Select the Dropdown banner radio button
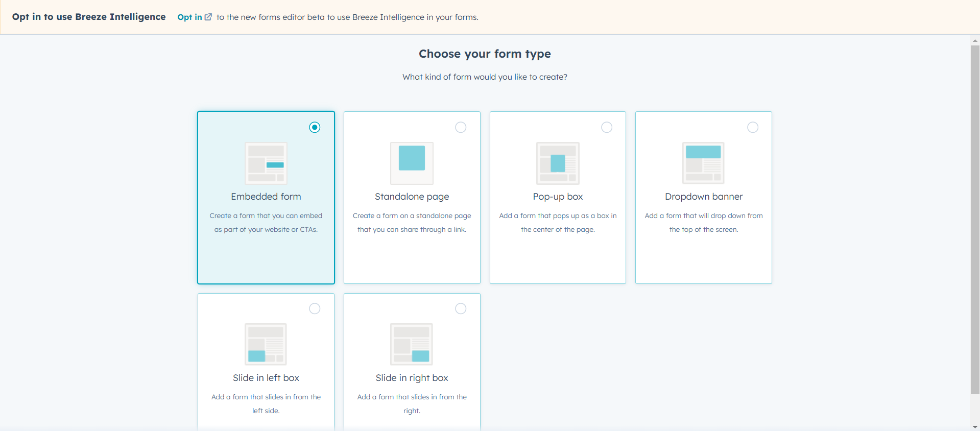Viewport: 980px width, 431px height. pyautogui.click(x=753, y=127)
